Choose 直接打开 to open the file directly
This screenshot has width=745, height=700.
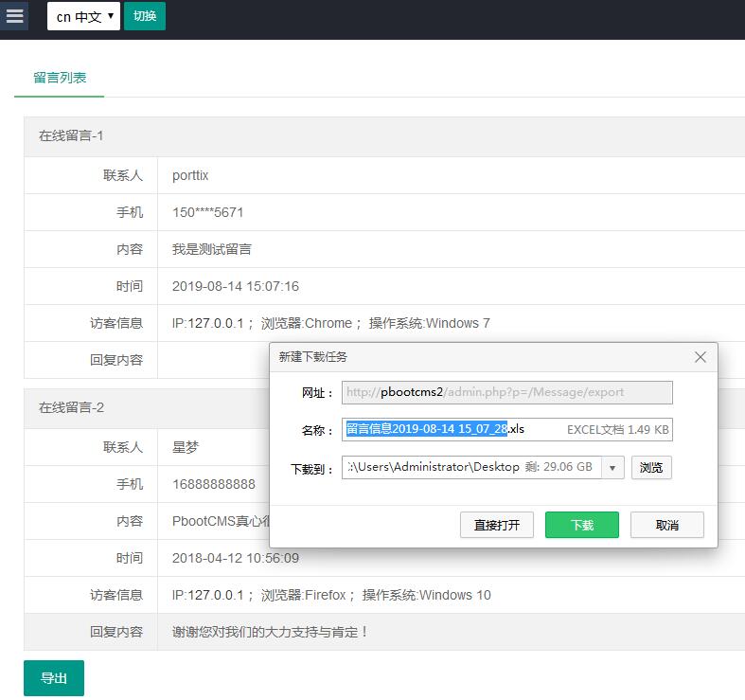497,525
